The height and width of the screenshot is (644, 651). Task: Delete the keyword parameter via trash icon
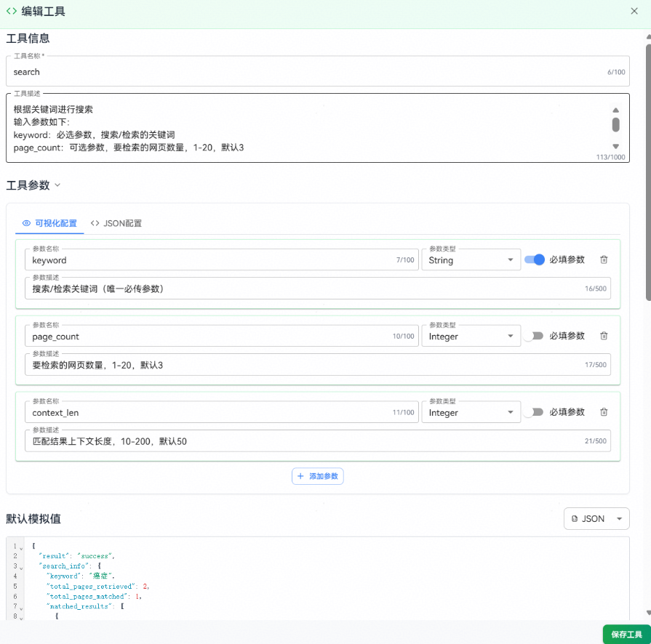[x=604, y=259]
